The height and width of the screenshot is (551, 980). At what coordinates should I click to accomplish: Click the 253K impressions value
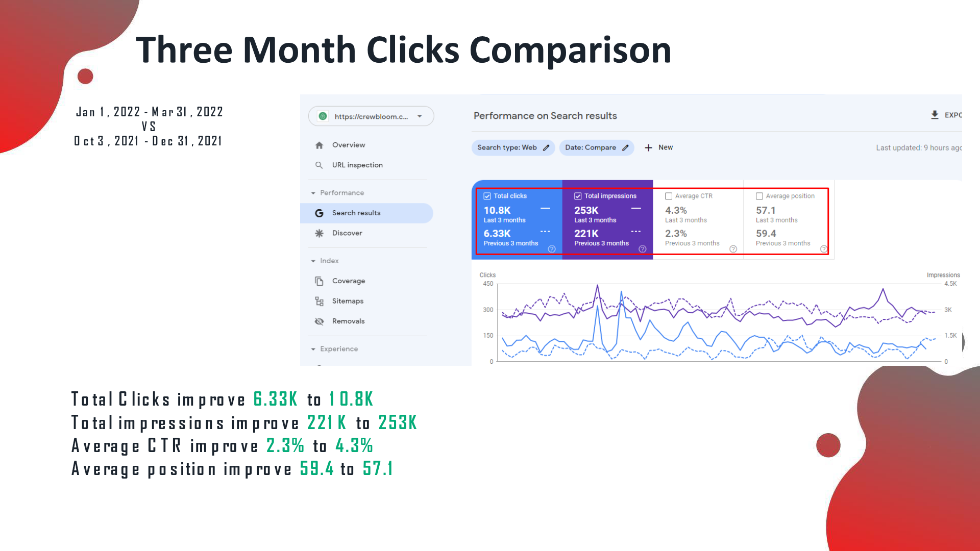[x=586, y=211]
